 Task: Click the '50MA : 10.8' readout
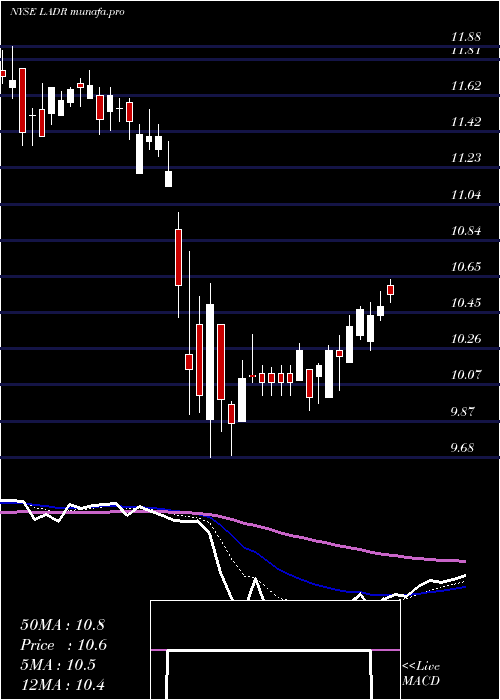coord(62,625)
